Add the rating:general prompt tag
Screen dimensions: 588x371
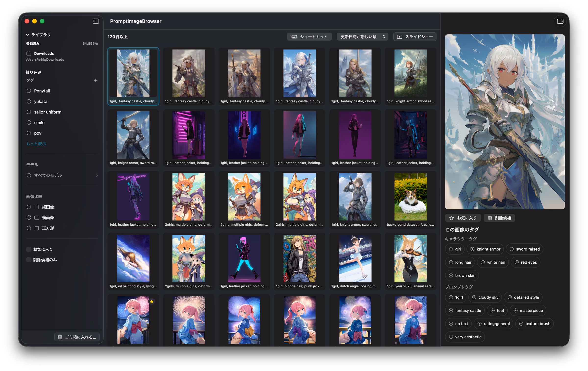[493, 324]
